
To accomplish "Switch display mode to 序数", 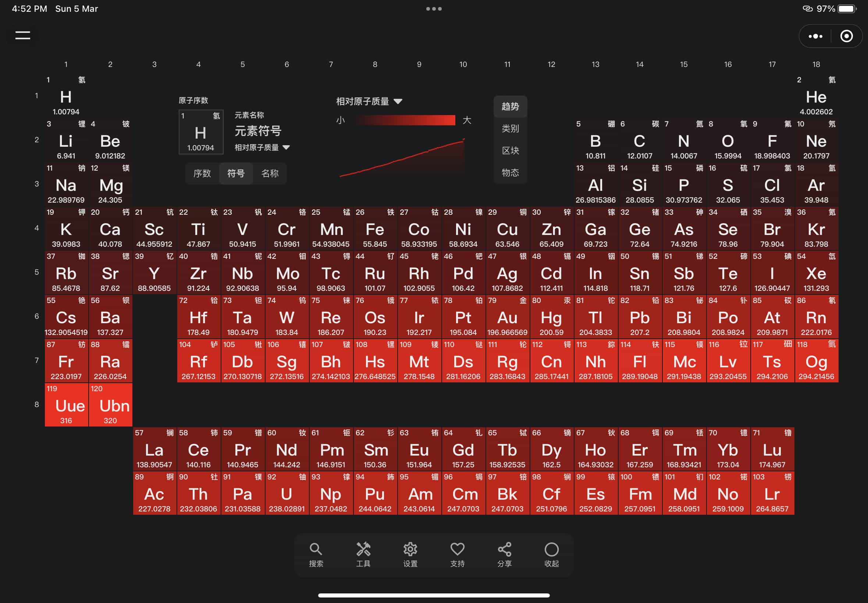I will click(x=202, y=174).
